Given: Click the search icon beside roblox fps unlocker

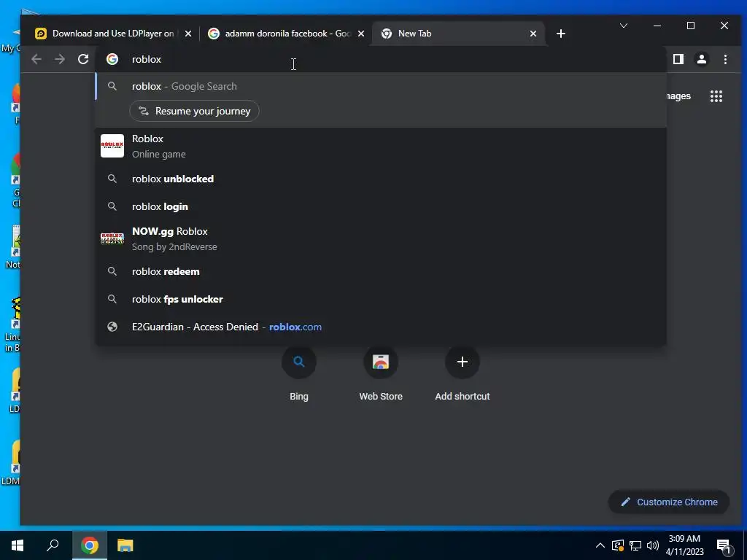Looking at the screenshot, I should coord(112,299).
